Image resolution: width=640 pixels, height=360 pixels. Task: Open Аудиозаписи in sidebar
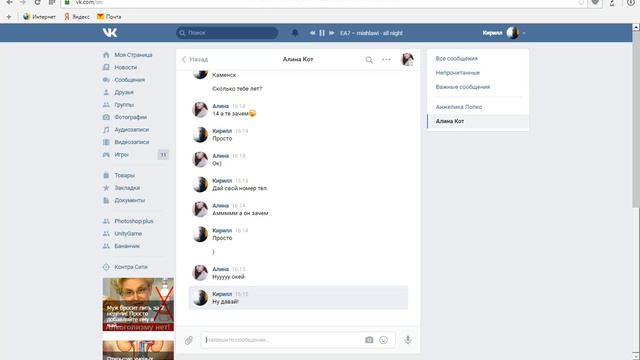click(x=131, y=129)
